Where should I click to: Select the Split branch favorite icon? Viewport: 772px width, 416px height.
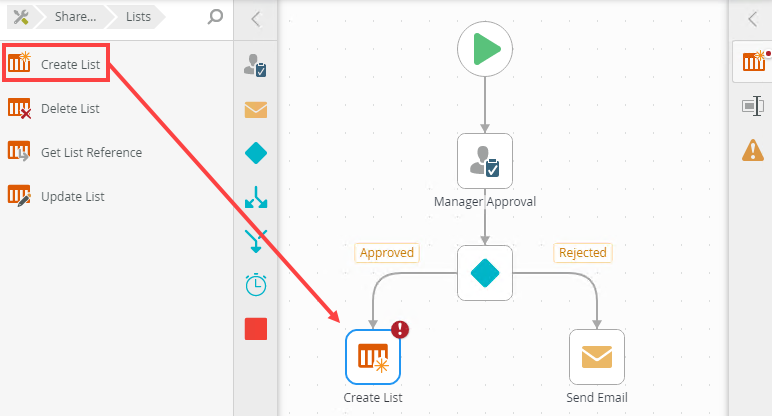coord(256,197)
